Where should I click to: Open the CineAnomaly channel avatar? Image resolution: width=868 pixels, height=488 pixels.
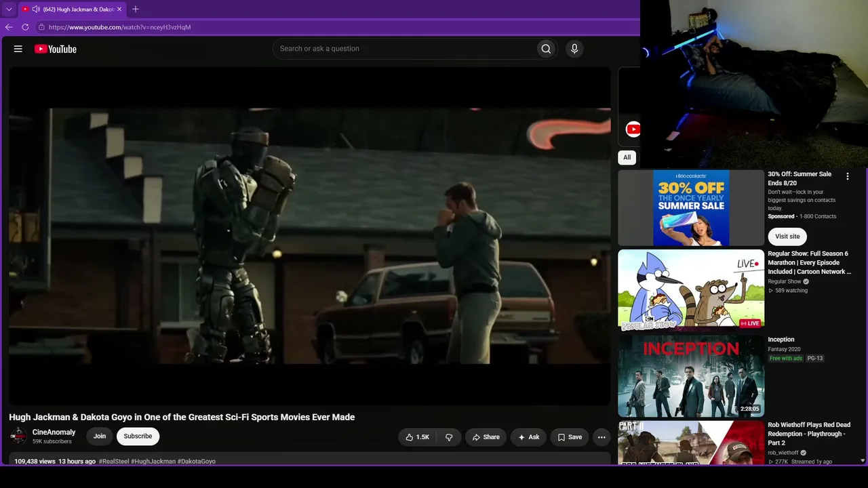pos(18,436)
